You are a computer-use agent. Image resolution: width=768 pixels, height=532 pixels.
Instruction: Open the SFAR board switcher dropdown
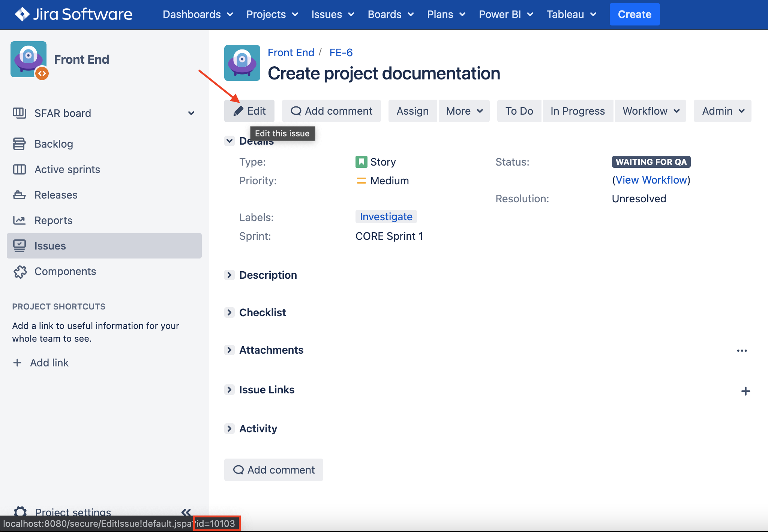pos(191,113)
